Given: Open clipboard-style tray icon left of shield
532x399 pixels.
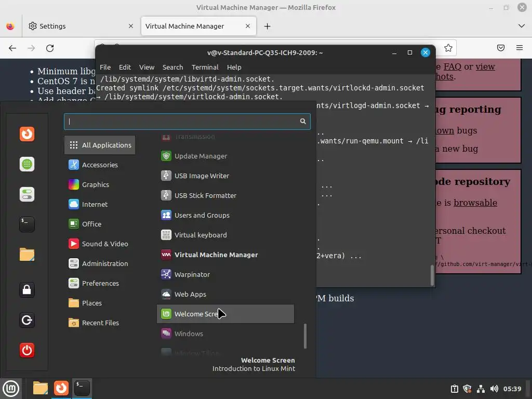Looking at the screenshot, I should 454,389.
